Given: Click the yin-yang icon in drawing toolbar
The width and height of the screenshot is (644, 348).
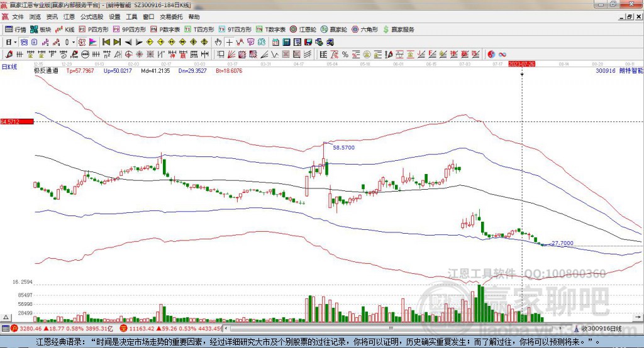Looking at the screenshot, I should pyautogui.click(x=491, y=54).
